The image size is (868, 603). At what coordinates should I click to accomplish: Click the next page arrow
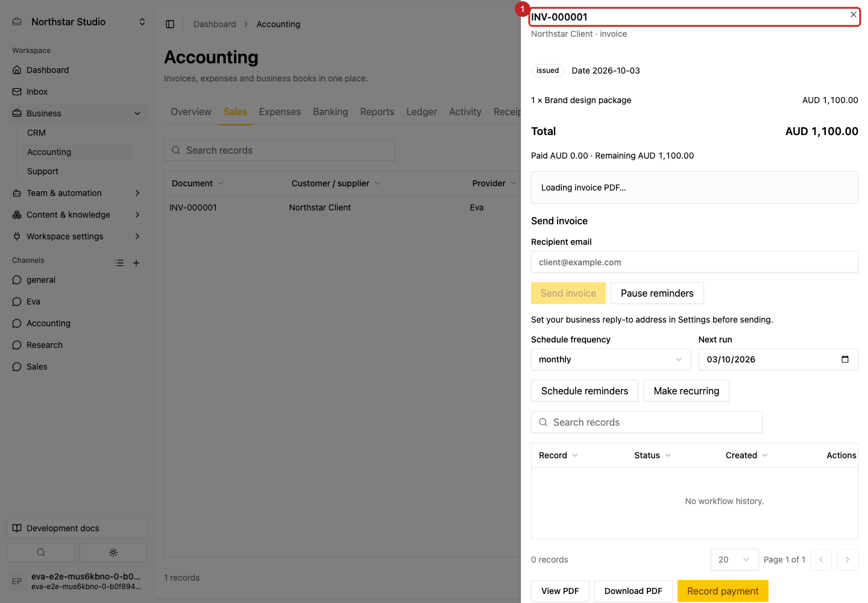tap(848, 560)
